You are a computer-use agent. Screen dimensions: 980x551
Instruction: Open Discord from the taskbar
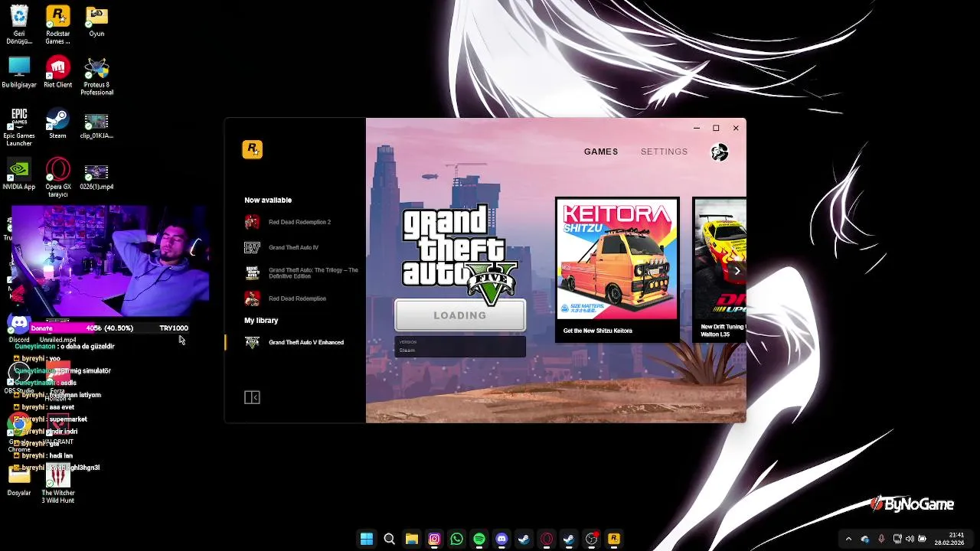pos(501,540)
